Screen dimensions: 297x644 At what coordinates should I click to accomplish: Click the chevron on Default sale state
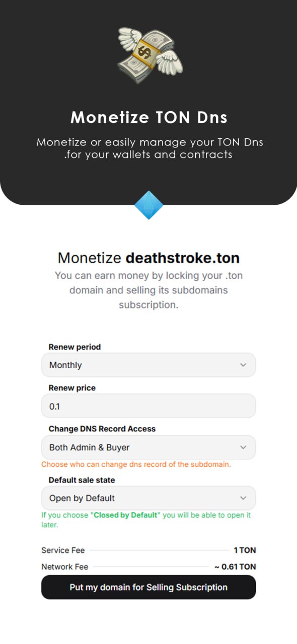coord(244,498)
